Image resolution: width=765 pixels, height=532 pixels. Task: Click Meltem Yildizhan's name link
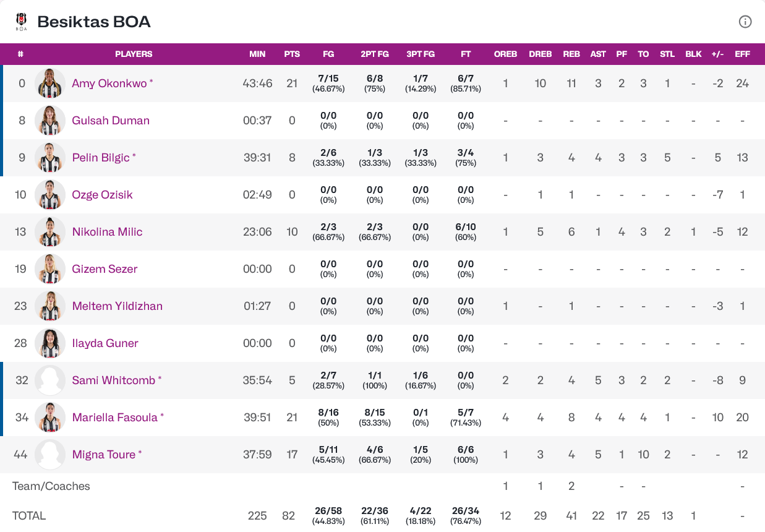click(117, 306)
